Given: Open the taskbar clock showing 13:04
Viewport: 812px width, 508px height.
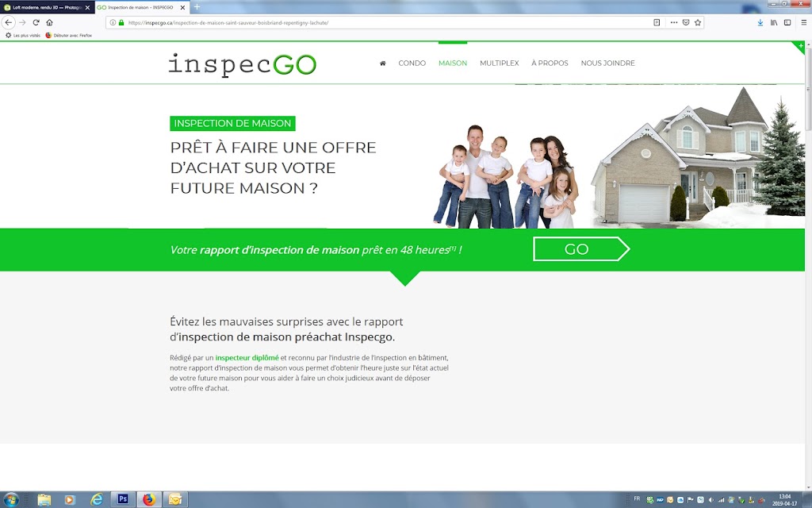Looking at the screenshot, I should pos(784,500).
